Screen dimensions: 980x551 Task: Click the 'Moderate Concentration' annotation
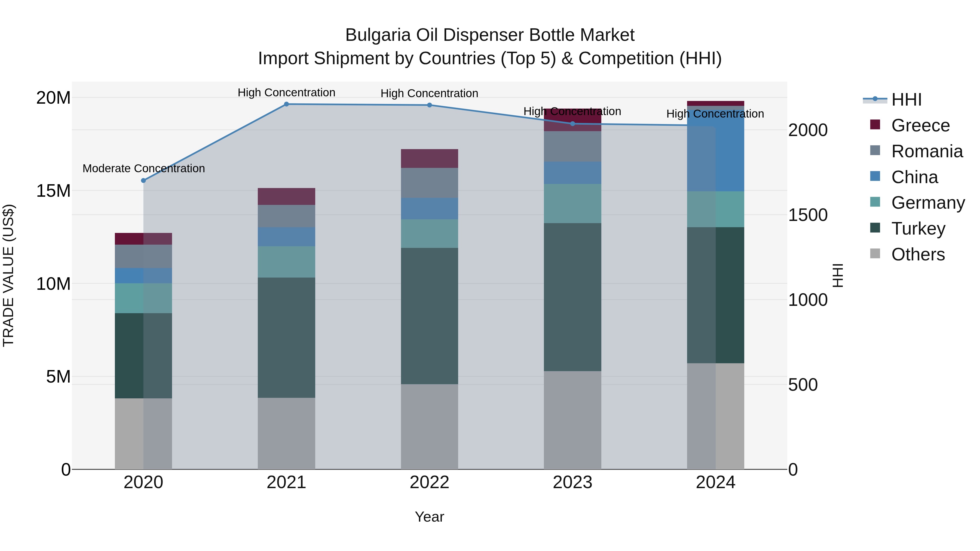(x=144, y=168)
